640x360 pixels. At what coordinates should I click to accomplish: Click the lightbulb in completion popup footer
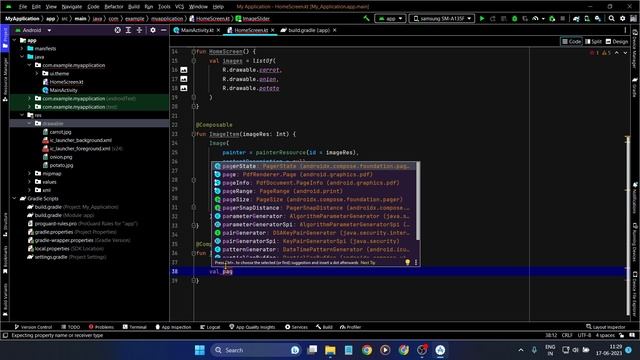407,262
